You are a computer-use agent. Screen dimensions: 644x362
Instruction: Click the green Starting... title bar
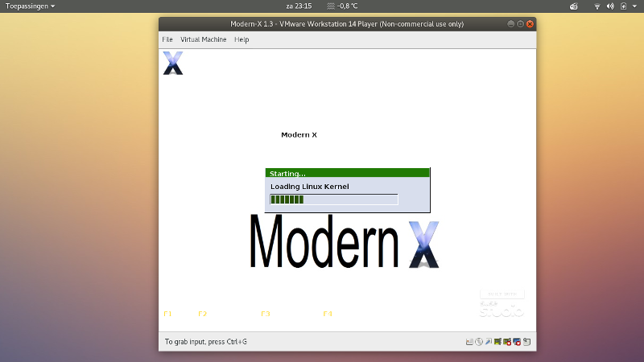(348, 173)
